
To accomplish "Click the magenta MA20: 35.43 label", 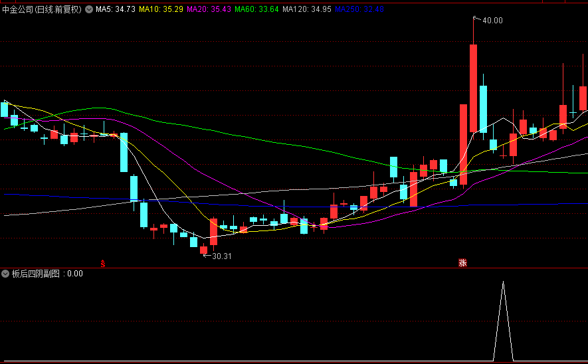I will tap(209, 9).
